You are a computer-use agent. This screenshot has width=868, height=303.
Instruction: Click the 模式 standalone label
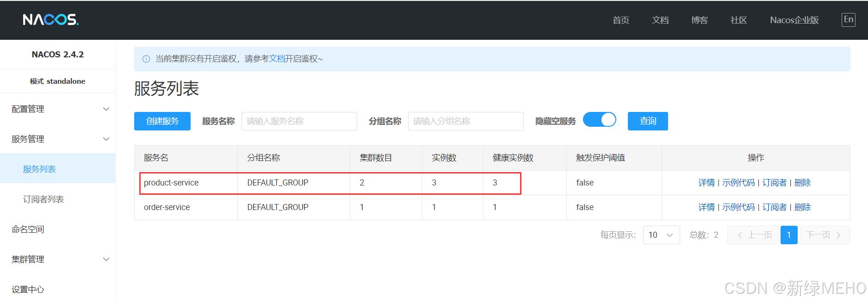(x=58, y=81)
